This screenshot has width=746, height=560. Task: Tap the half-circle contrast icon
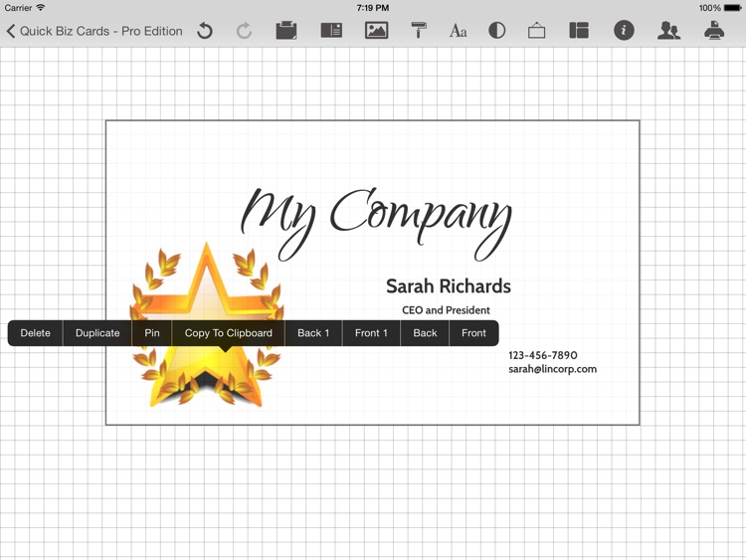click(x=496, y=31)
